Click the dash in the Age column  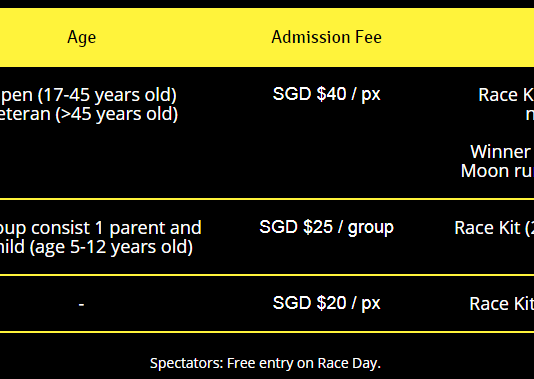point(81,304)
